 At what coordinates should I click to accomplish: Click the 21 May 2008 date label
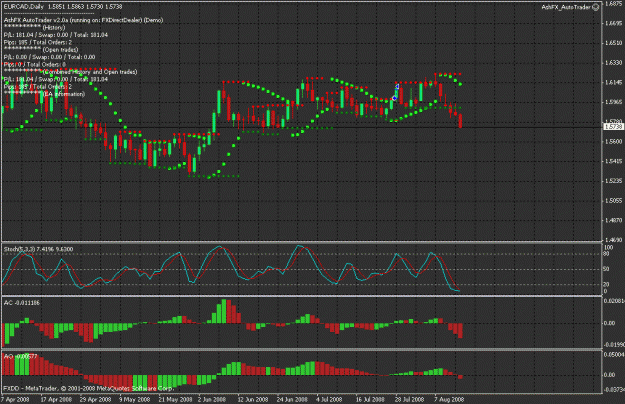tap(175, 399)
